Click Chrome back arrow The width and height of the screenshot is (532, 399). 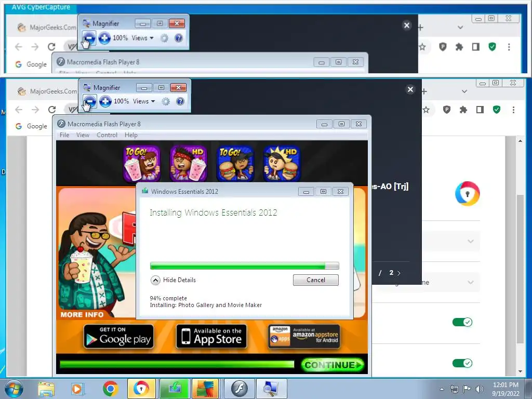click(x=19, y=110)
